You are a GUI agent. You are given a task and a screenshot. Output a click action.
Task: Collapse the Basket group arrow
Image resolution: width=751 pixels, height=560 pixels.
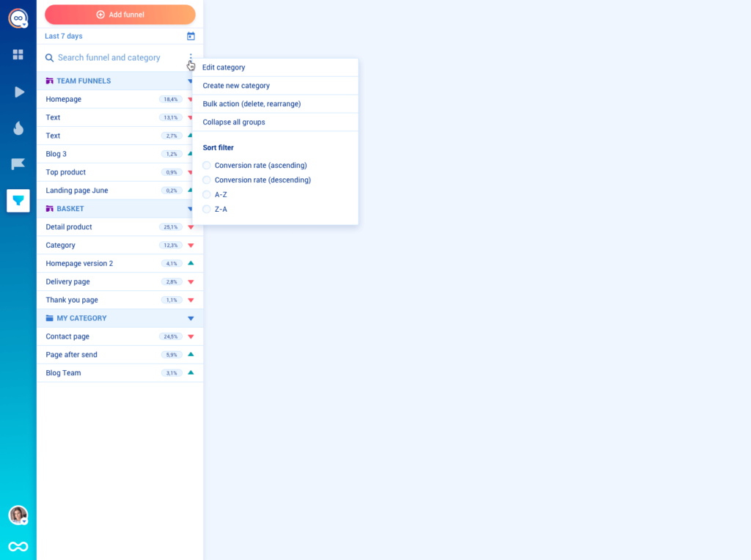pyautogui.click(x=190, y=209)
